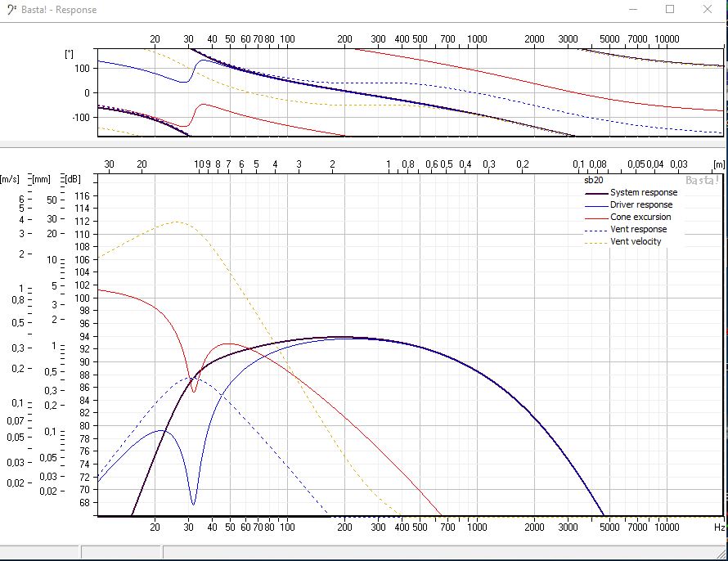This screenshot has height=561, width=728.
Task: Click the vent velocity curve peak
Action: pos(176,222)
